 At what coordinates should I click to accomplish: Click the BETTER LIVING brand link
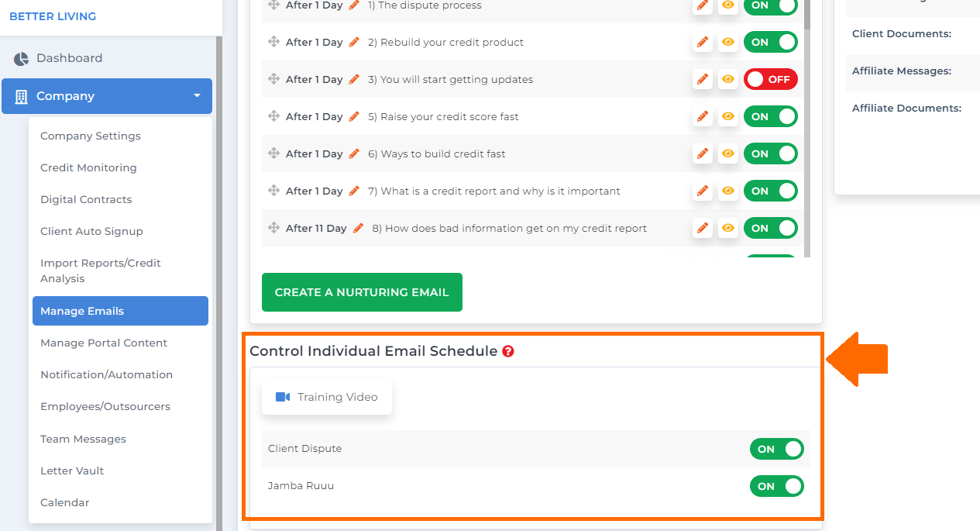[x=53, y=16]
